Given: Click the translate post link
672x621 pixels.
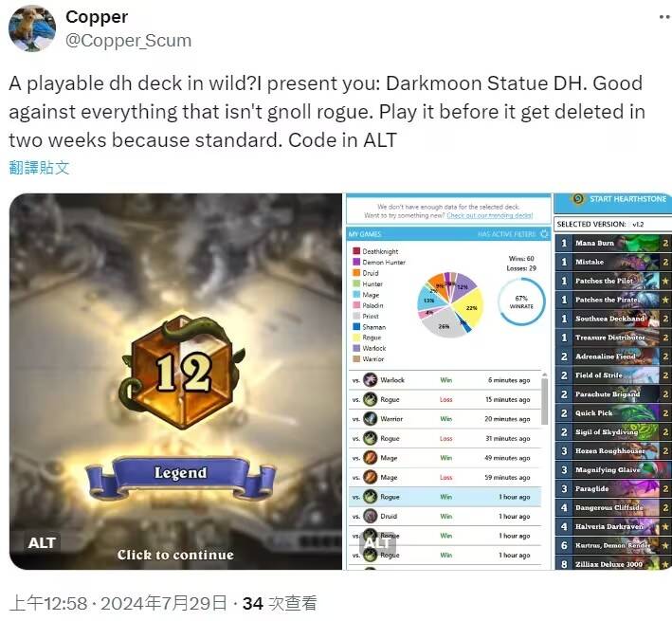Looking at the screenshot, I should 39,167.
